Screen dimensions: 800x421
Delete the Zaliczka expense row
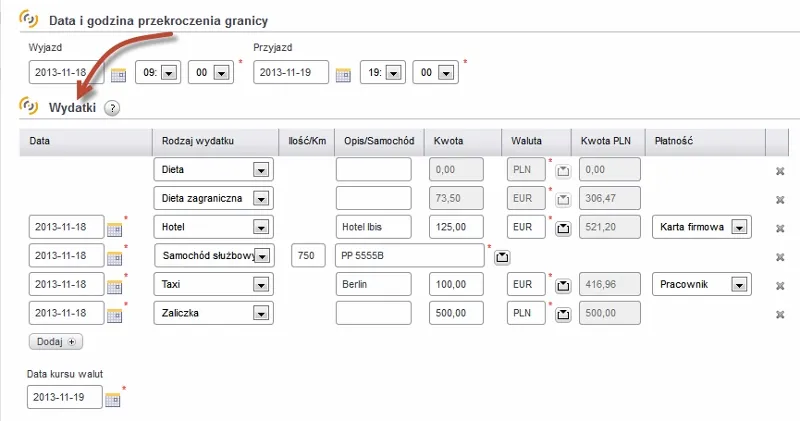tap(780, 315)
